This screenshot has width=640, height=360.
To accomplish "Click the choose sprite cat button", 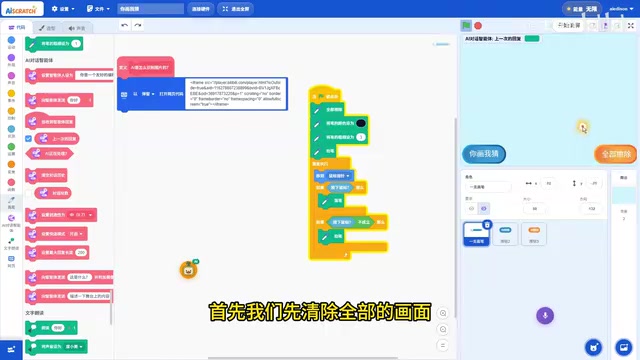I will coord(593,347).
